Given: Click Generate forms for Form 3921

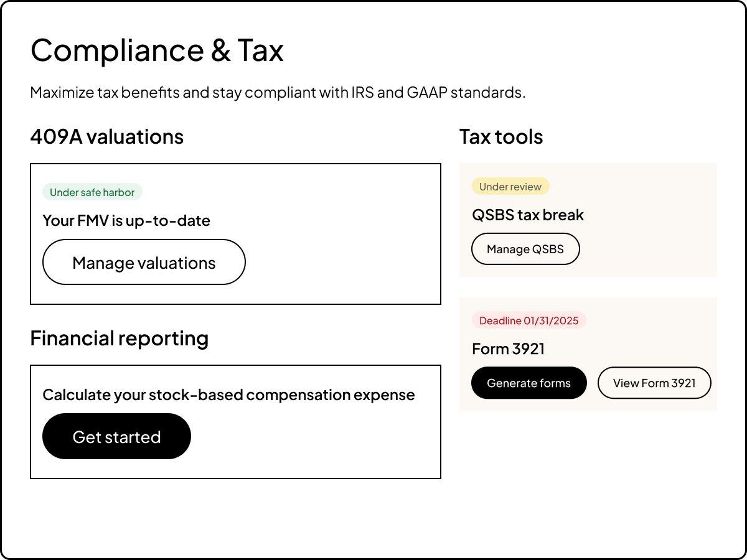Looking at the screenshot, I should click(x=529, y=383).
